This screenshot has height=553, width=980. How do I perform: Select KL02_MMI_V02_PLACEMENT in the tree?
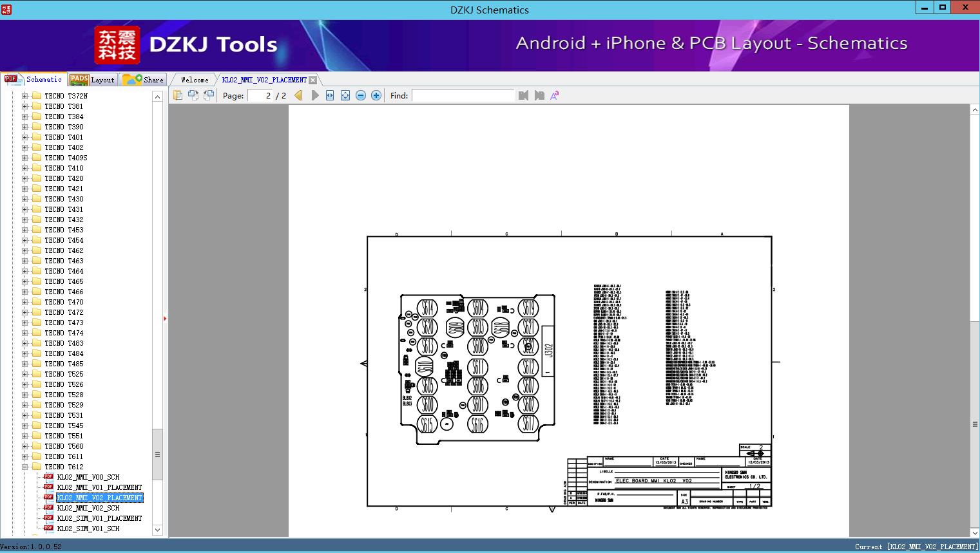(x=100, y=498)
